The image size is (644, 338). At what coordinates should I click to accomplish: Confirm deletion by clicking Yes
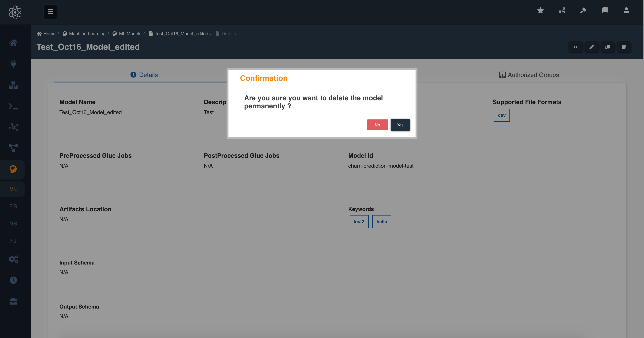pos(400,125)
